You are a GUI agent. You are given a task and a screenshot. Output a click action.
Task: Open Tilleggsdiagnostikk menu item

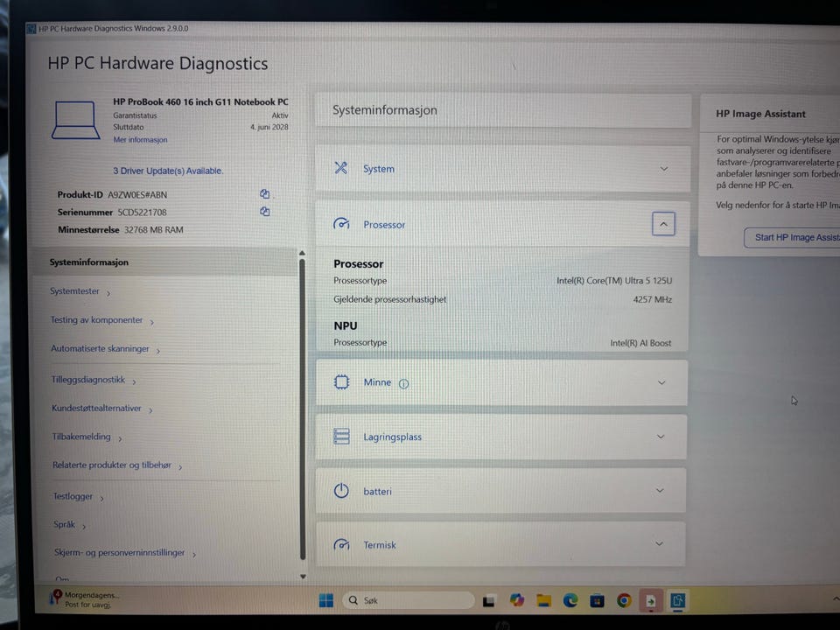click(94, 380)
